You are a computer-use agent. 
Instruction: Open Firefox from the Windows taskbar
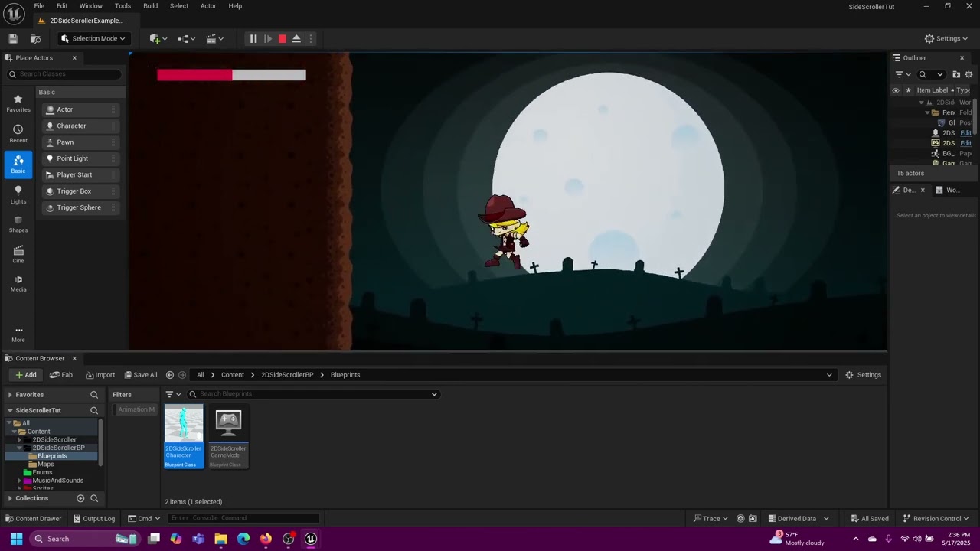click(266, 539)
